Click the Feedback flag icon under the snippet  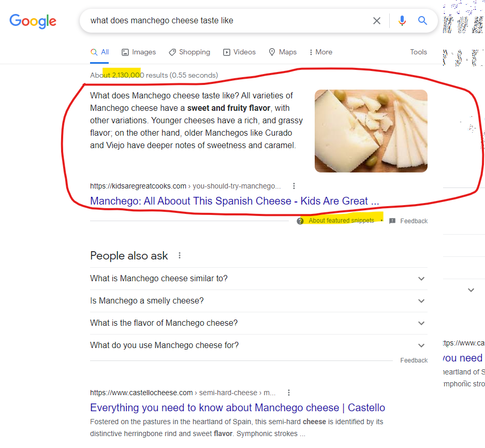point(392,221)
